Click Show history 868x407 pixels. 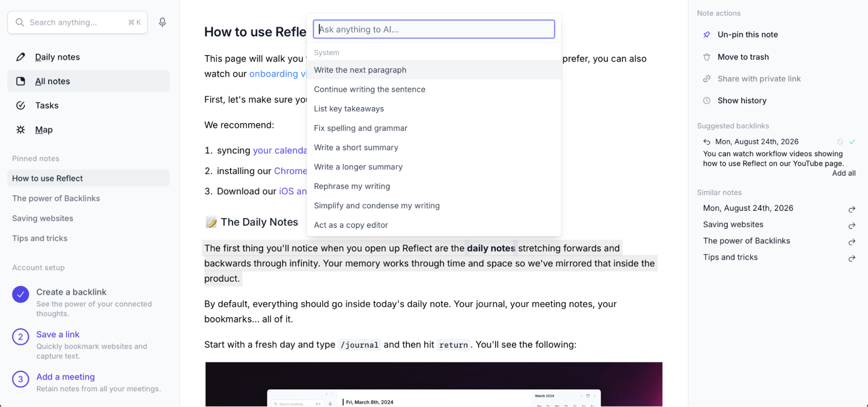[x=742, y=101]
